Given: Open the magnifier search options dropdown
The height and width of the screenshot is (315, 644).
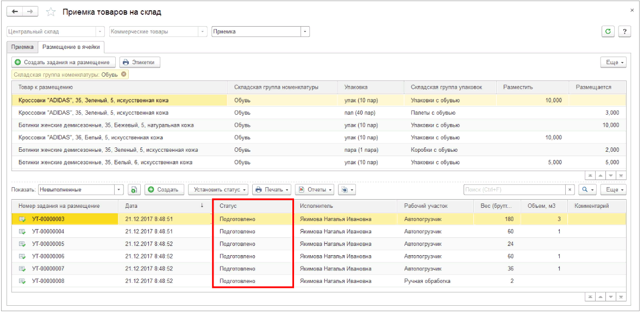Looking at the screenshot, I should click(x=587, y=189).
